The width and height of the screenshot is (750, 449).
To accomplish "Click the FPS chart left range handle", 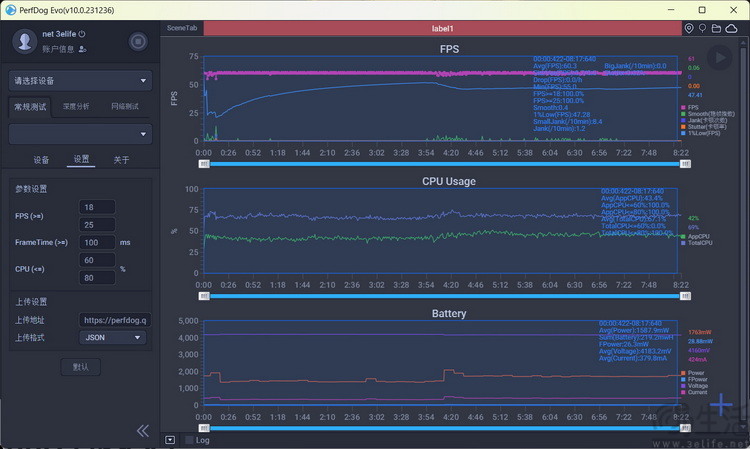I will click(204, 164).
